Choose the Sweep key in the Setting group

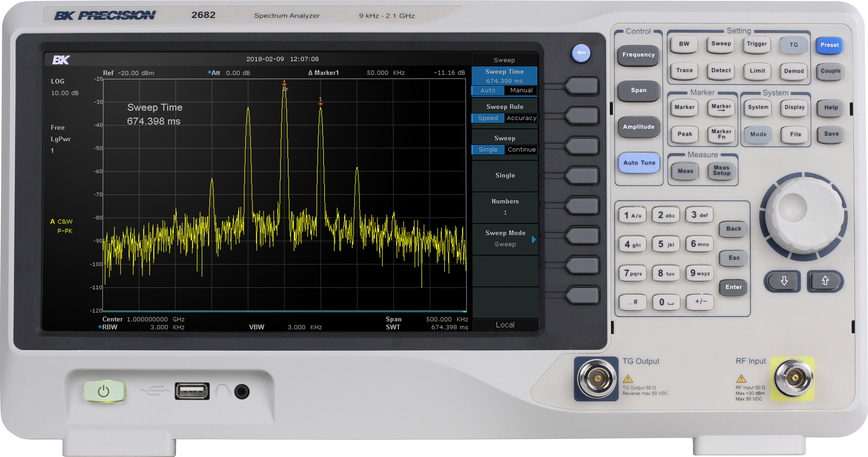tap(721, 44)
